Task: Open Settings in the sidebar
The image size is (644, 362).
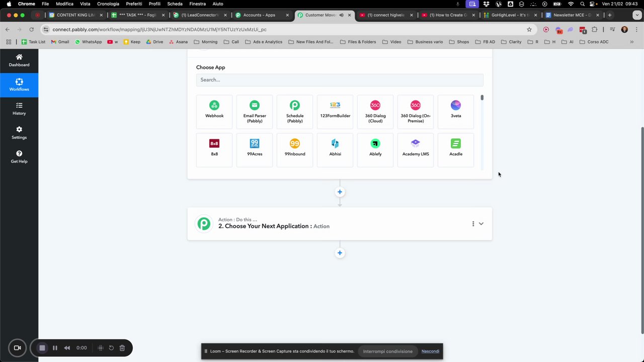Action: pyautogui.click(x=19, y=133)
